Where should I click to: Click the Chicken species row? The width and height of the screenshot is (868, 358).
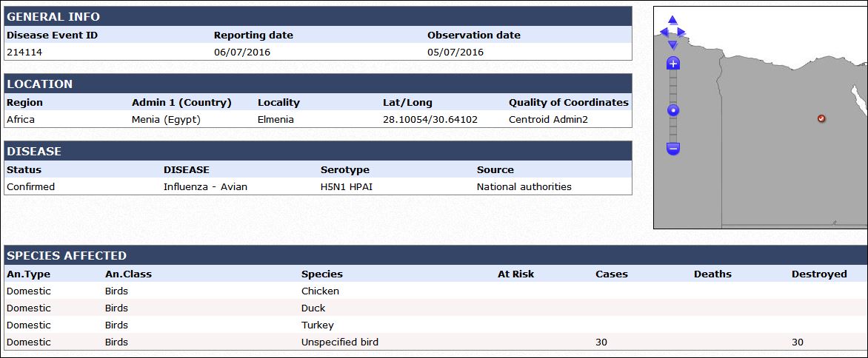pyautogui.click(x=435, y=291)
